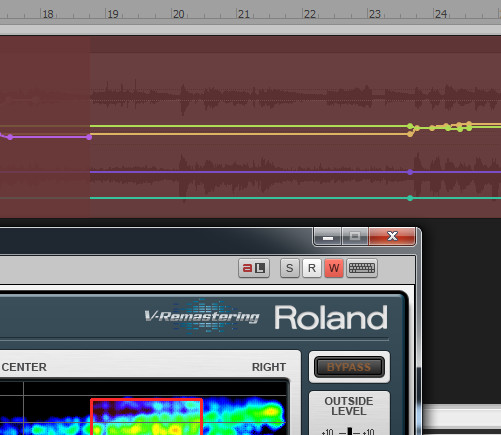Close the V-Remastering plugin window
The image size is (501, 435).
tap(392, 236)
